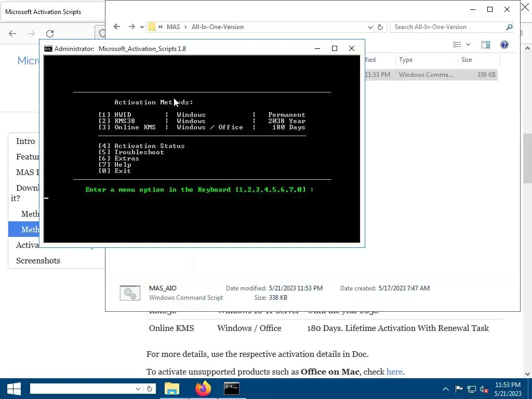
Task: Toggle the preview pane button
Action: click(486, 45)
